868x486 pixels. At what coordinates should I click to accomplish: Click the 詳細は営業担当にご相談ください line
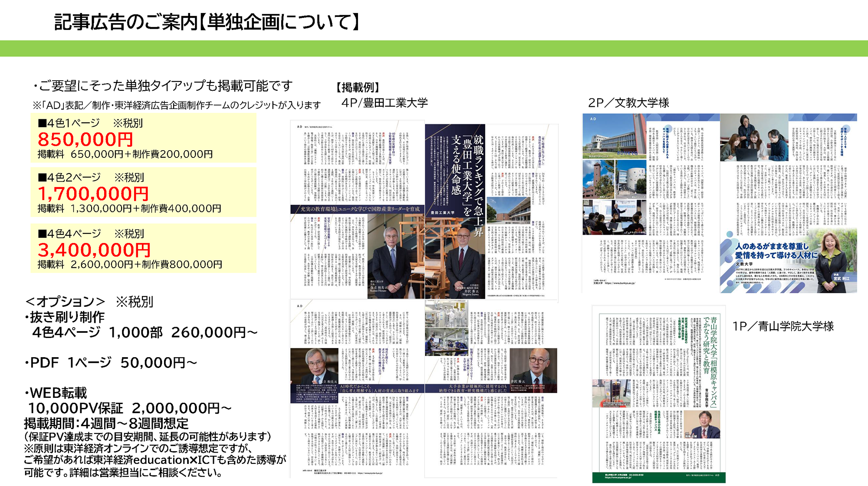click(146, 473)
